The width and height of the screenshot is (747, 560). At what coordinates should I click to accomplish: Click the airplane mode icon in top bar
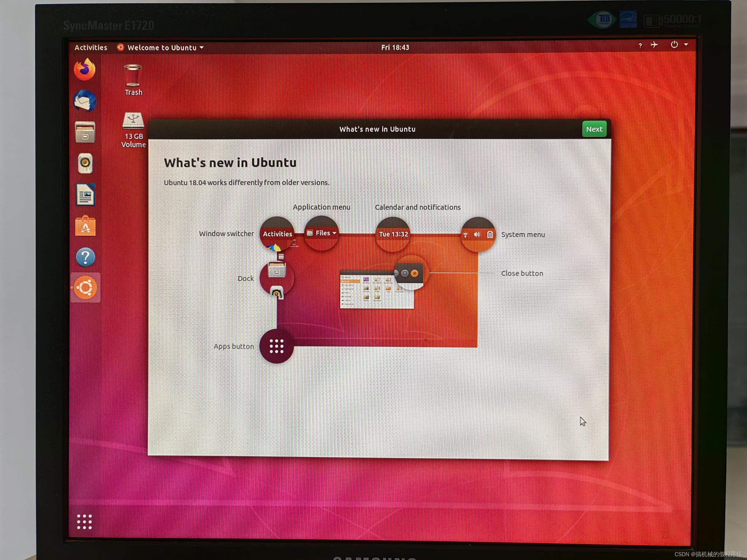pyautogui.click(x=654, y=45)
